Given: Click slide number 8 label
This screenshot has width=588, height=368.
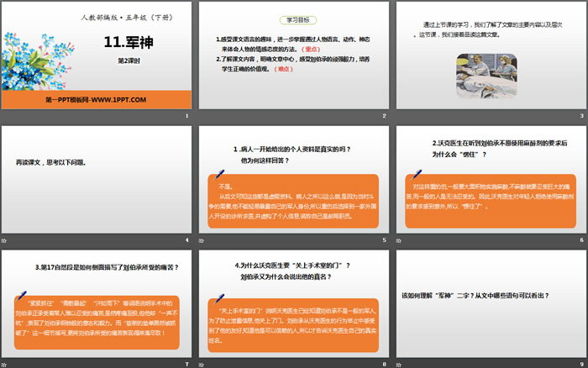Looking at the screenshot, I should pyautogui.click(x=385, y=365).
